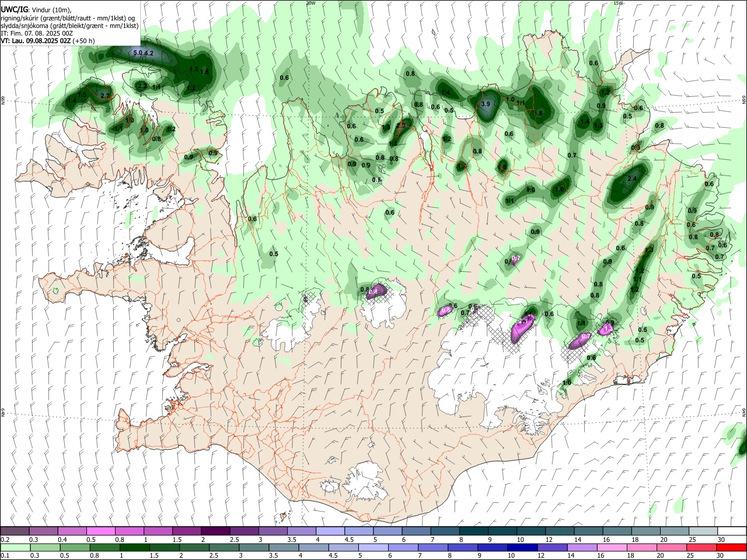The width and height of the screenshot is (747, 560).
Task: Click the 20W longitude label at top
Action: point(310,3)
